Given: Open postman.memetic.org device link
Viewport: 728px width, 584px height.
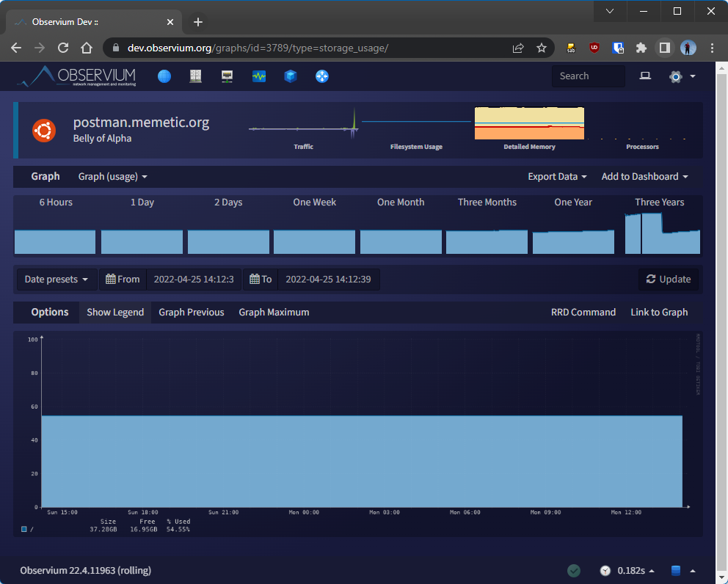Looking at the screenshot, I should click(141, 122).
